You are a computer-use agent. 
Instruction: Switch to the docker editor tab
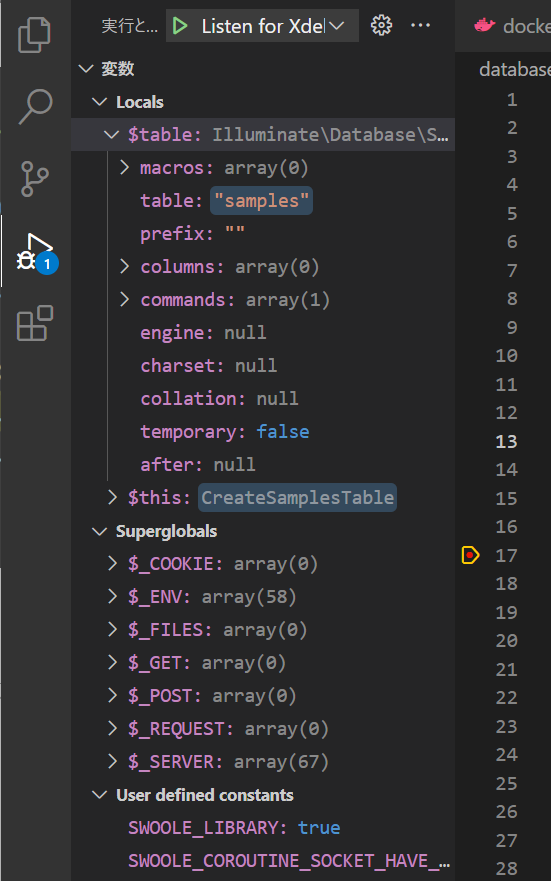coord(513,26)
